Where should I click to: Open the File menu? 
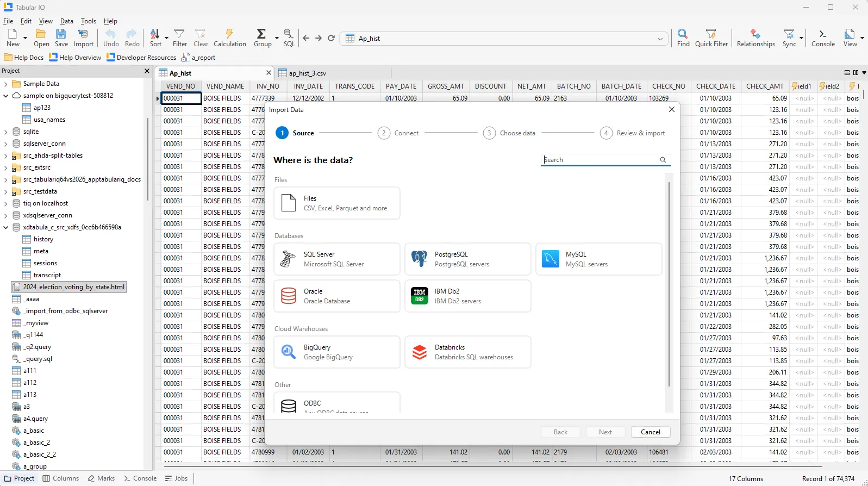[8, 21]
